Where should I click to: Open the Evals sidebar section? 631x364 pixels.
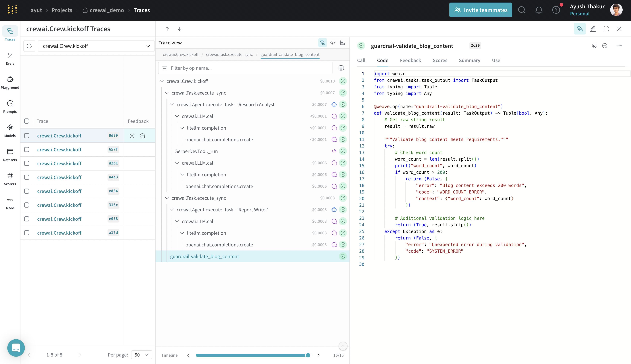coord(10,58)
